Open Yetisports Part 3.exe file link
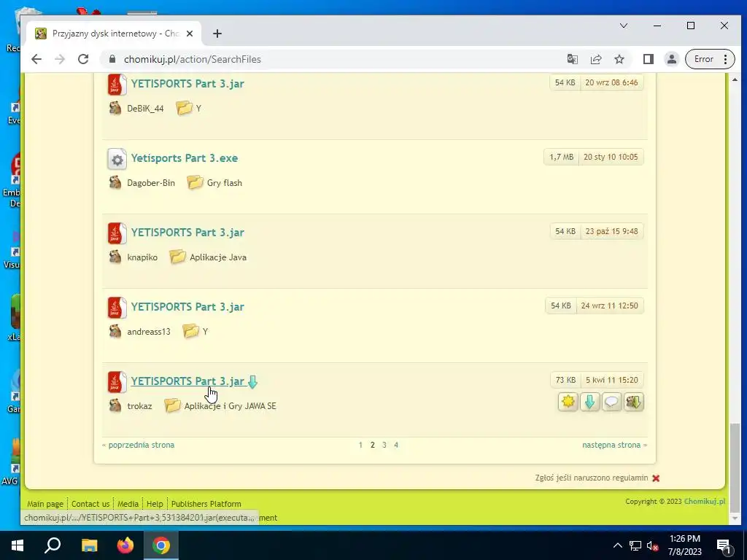The image size is (747, 560). coord(185,158)
